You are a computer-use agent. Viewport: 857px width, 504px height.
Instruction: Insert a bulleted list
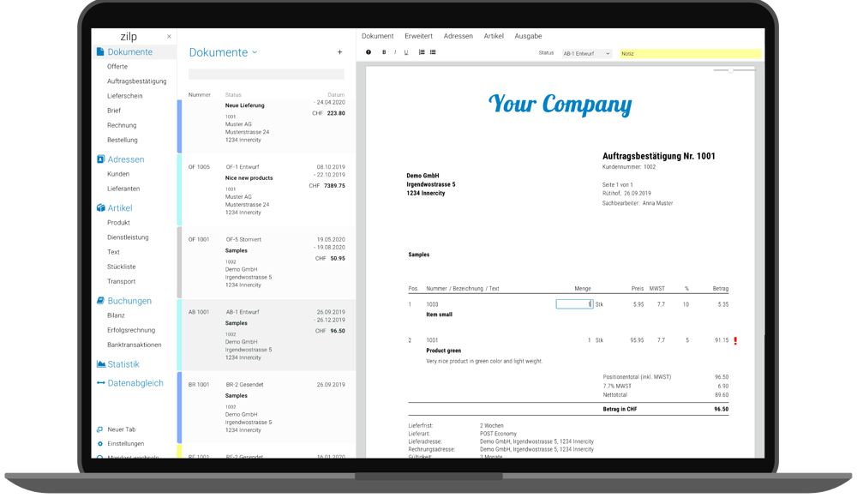coord(433,53)
